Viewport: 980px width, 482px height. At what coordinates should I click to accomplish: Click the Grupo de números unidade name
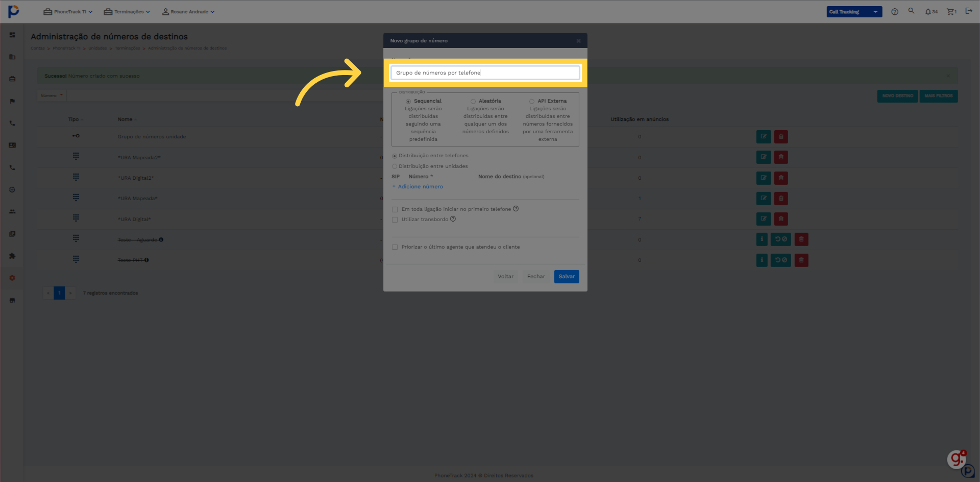(x=152, y=137)
